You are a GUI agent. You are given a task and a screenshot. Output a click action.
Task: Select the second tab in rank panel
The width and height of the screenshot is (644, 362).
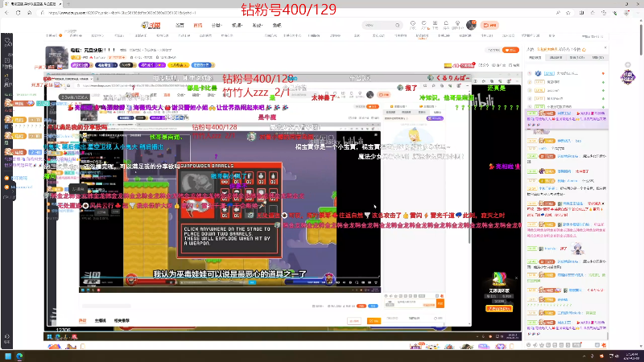click(555, 58)
